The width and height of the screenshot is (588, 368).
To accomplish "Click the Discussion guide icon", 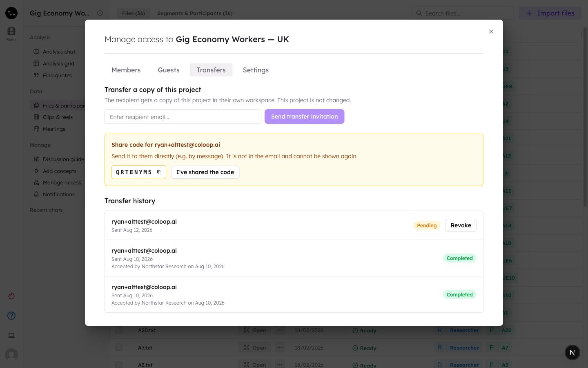I will pyautogui.click(x=36, y=159).
